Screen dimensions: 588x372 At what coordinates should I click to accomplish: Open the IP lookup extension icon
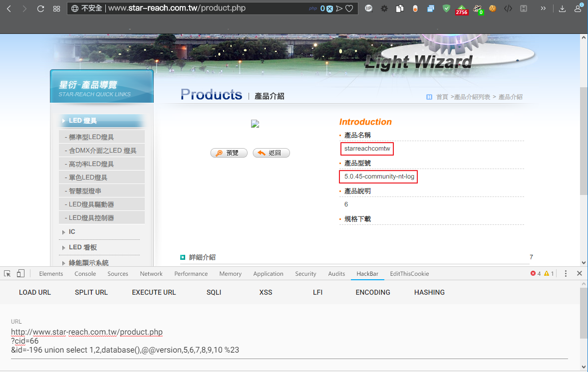[369, 8]
